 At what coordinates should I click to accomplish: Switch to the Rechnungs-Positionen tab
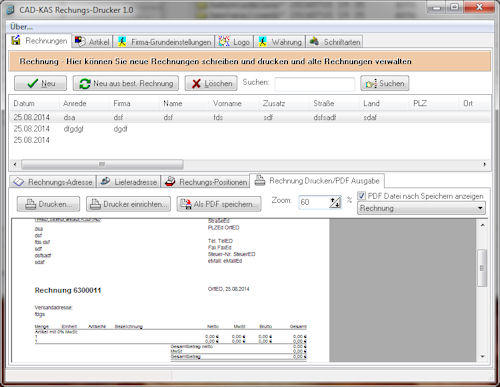coord(206,182)
